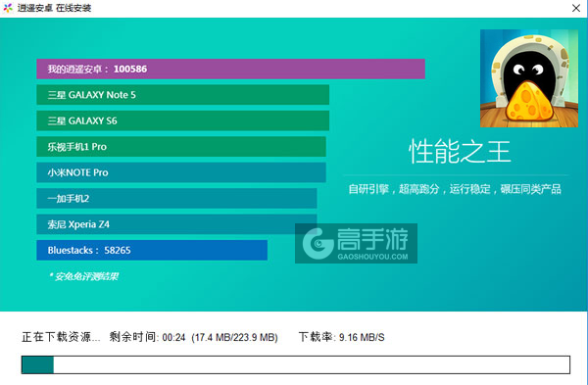This screenshot has height=385, width=588.
Task: Click the 性能之王 heading
Action: (x=460, y=151)
